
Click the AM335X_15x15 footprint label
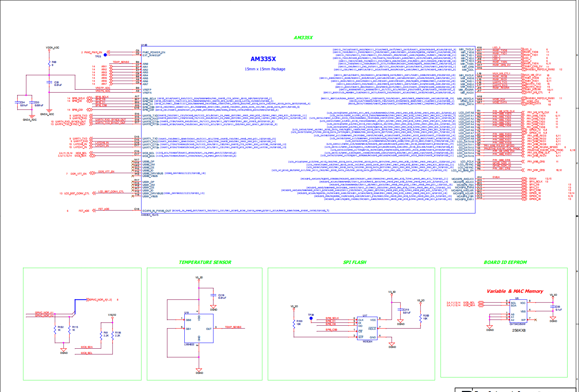[150, 215]
